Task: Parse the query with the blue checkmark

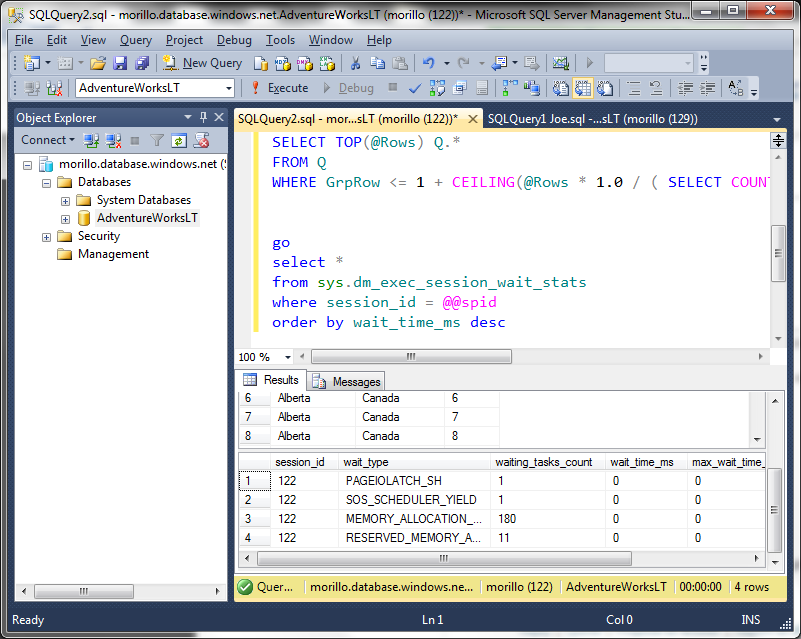Action: click(415, 88)
